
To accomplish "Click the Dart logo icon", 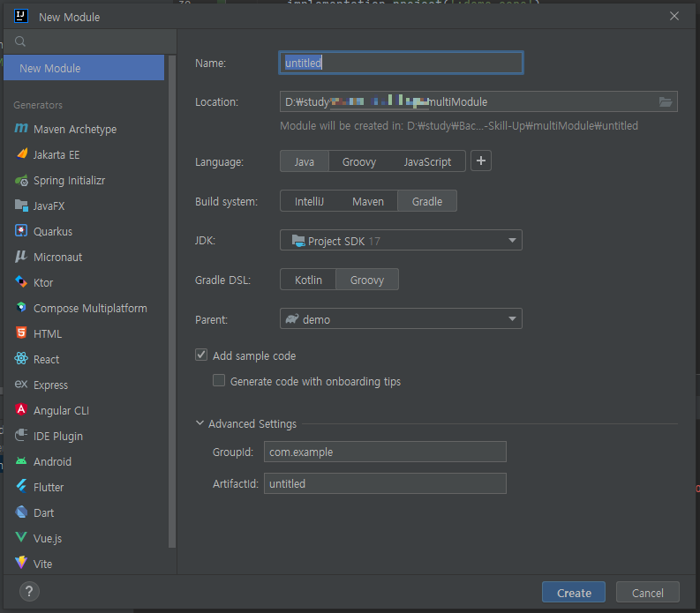I will pyautogui.click(x=21, y=512).
